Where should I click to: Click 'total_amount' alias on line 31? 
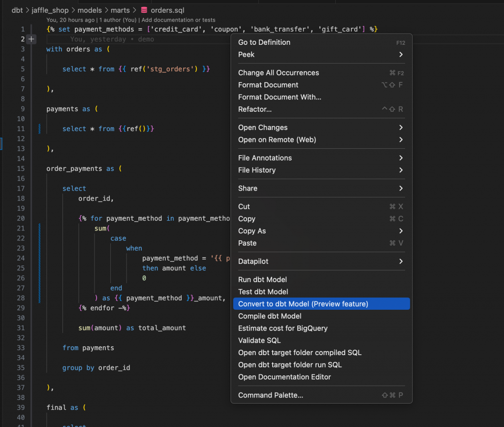[x=162, y=328]
